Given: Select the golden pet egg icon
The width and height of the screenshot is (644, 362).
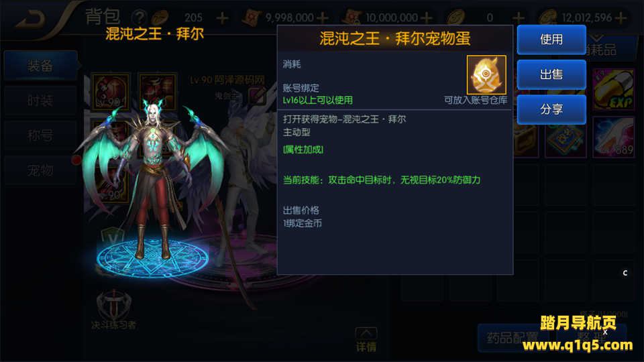Looking at the screenshot, I should coord(486,74).
